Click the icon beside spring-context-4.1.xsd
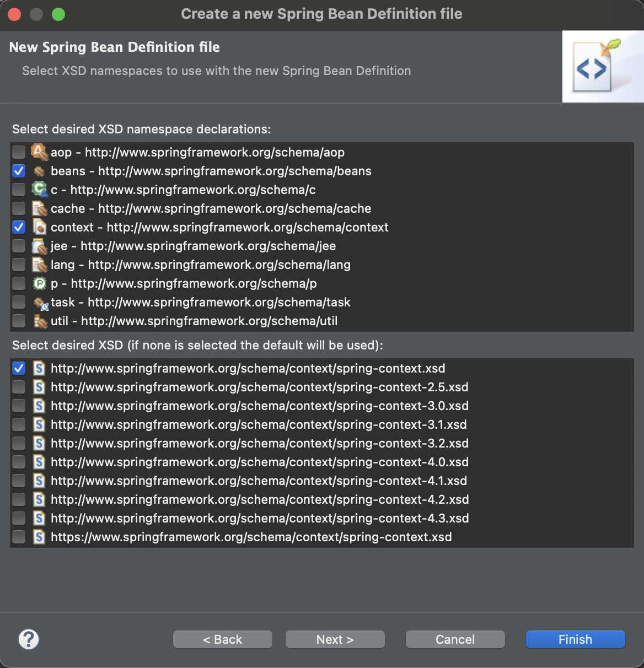 (x=39, y=481)
